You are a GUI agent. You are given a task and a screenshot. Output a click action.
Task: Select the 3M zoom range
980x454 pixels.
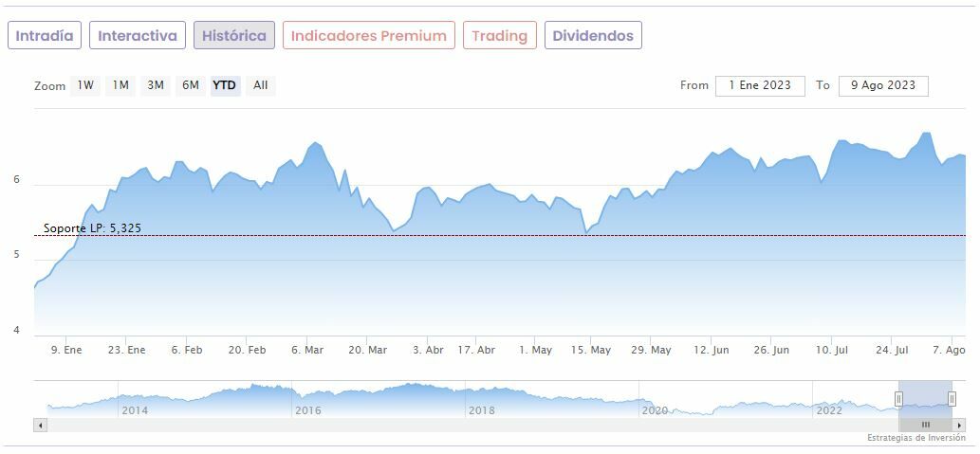click(x=156, y=85)
